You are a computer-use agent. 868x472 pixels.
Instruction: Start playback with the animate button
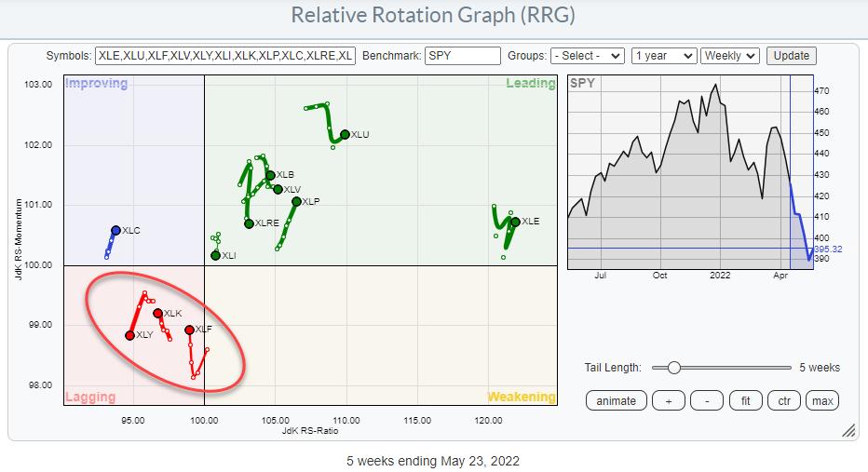(617, 400)
